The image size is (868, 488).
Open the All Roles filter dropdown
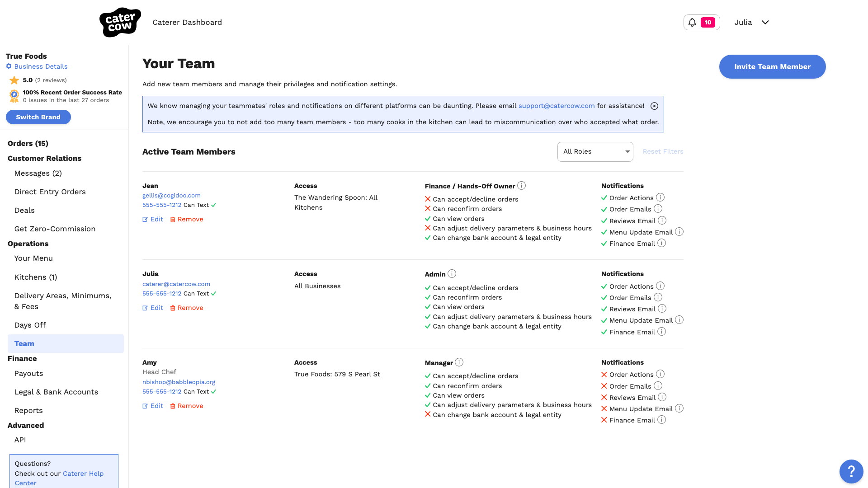click(595, 151)
